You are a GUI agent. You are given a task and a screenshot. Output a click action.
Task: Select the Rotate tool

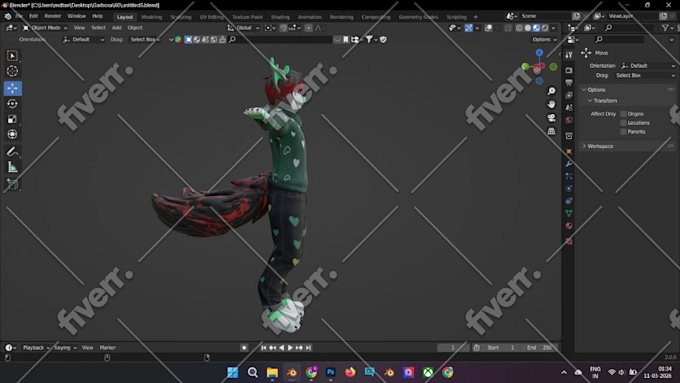(x=12, y=104)
